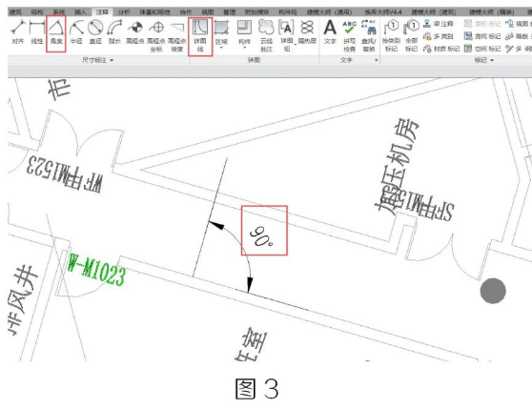This screenshot has height=409, width=532.
Task: Select the Detail Line (详图线) tool
Action: coord(200,35)
